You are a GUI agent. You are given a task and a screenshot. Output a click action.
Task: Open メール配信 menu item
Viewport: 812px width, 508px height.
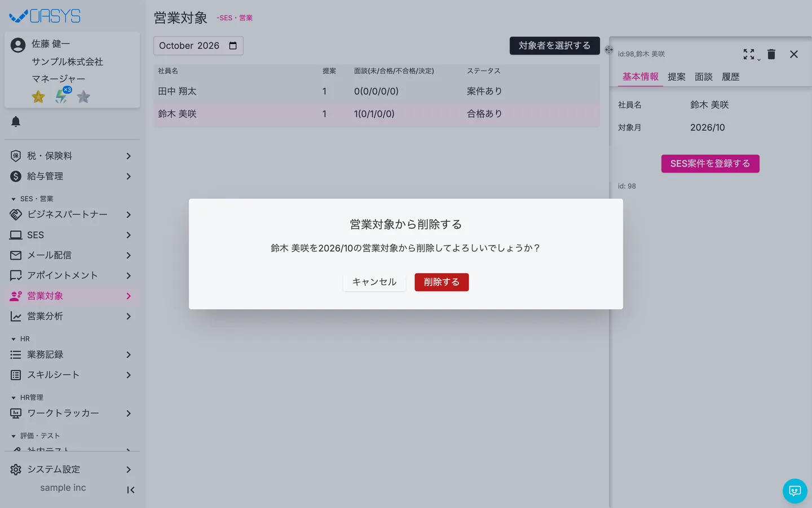coord(72,255)
